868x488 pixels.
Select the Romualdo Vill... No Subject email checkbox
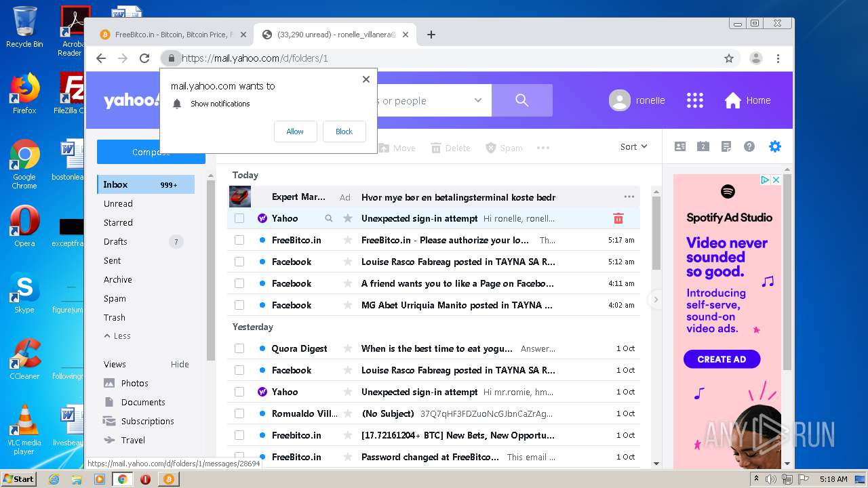[239, 413]
